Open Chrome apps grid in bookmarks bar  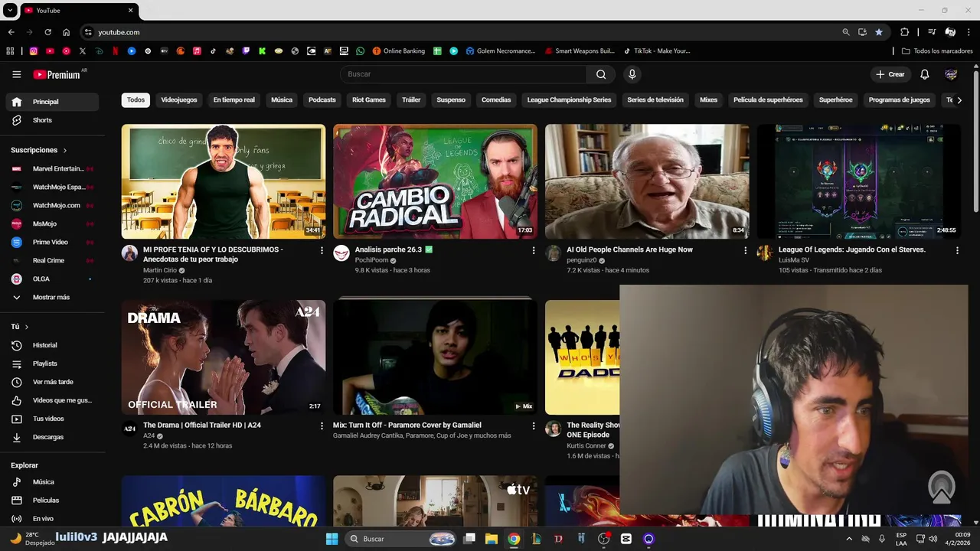click(10, 51)
